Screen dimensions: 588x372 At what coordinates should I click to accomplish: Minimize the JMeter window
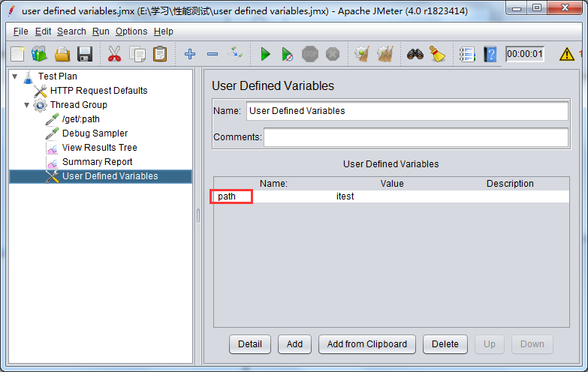tap(517, 8)
